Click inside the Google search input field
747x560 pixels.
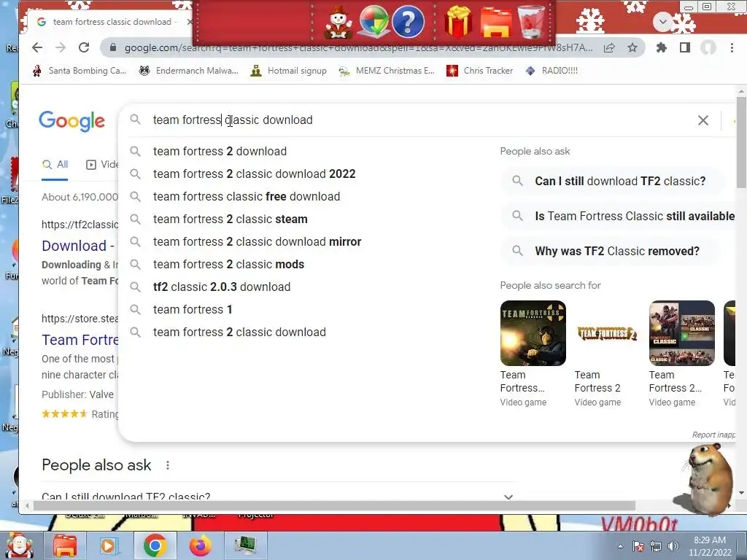point(419,120)
